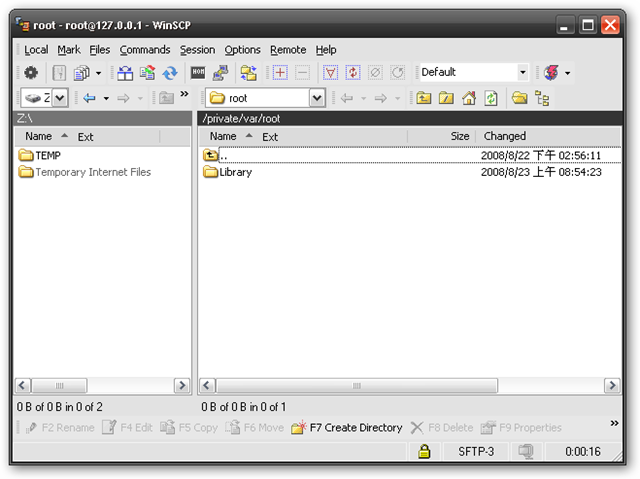Open the Local menu
The width and height of the screenshot is (640, 479).
click(x=36, y=50)
